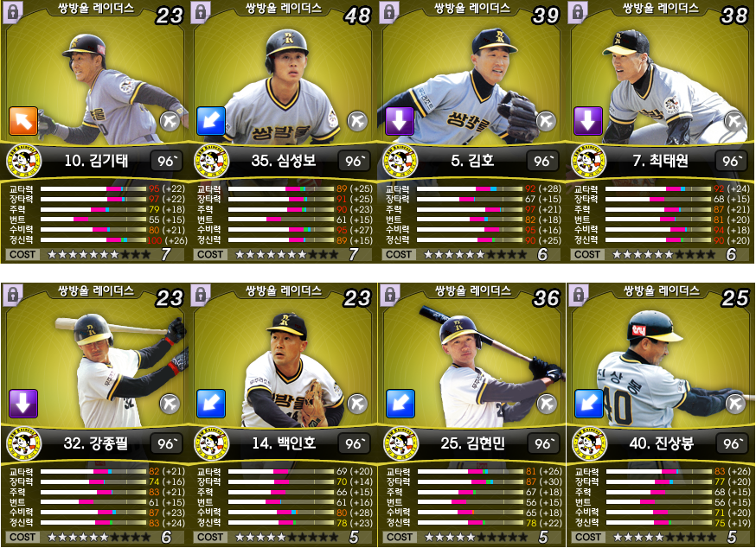Click the team logo beside 강종필
The image size is (756, 548).
click(23, 443)
